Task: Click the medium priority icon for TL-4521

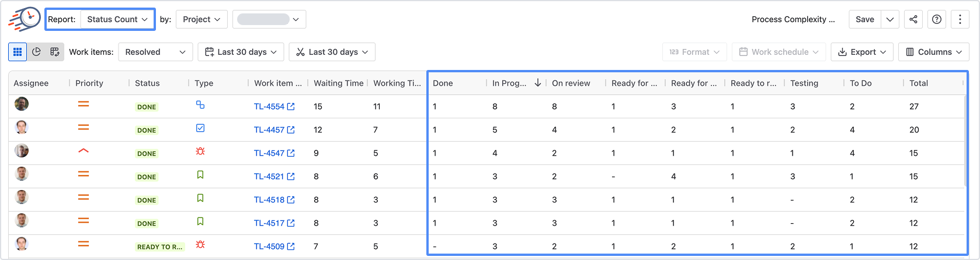Action: click(84, 174)
